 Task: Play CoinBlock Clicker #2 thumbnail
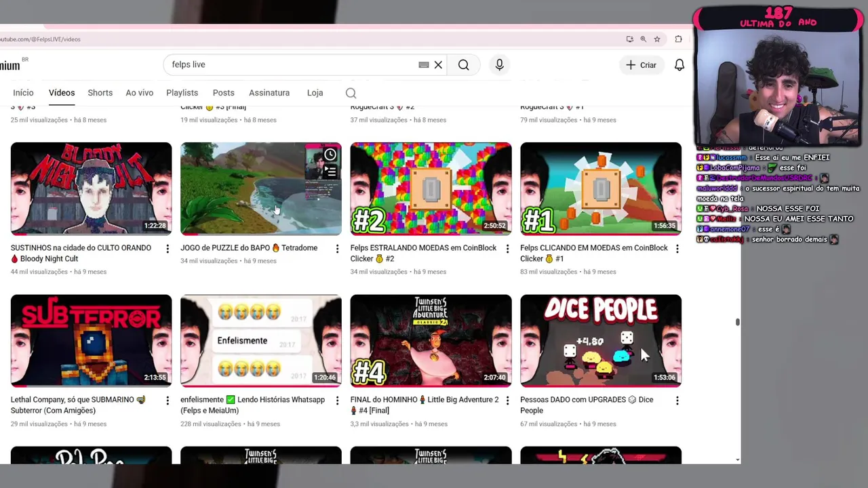[431, 188]
